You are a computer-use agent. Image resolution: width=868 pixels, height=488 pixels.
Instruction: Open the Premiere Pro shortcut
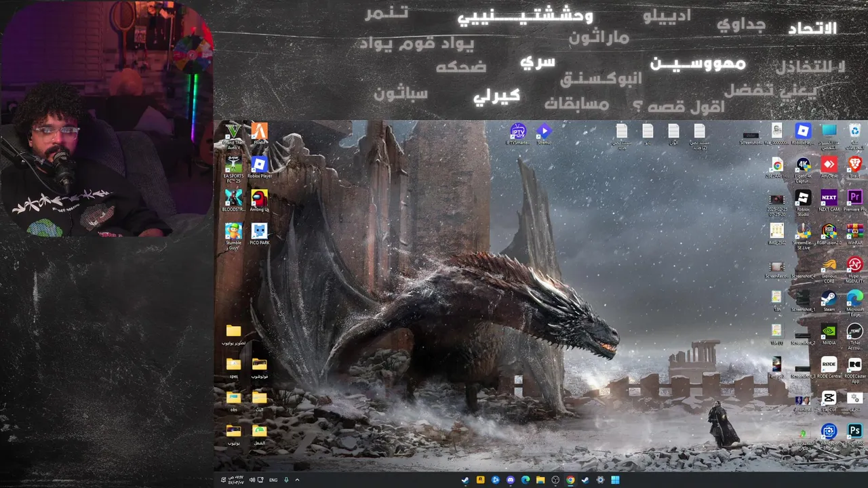coord(854,201)
